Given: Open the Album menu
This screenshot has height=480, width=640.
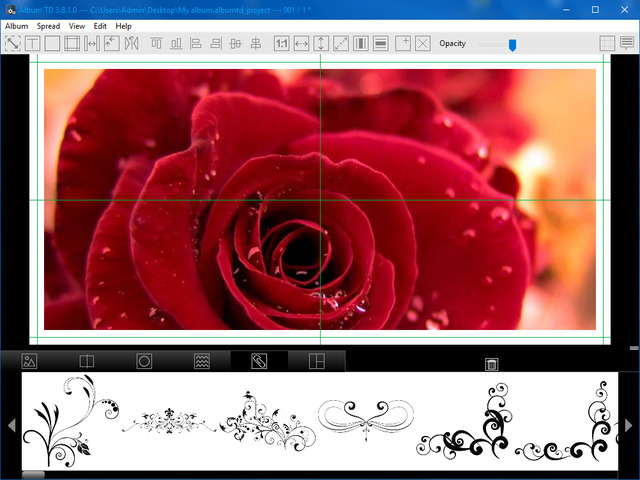Looking at the screenshot, I should pos(16,26).
